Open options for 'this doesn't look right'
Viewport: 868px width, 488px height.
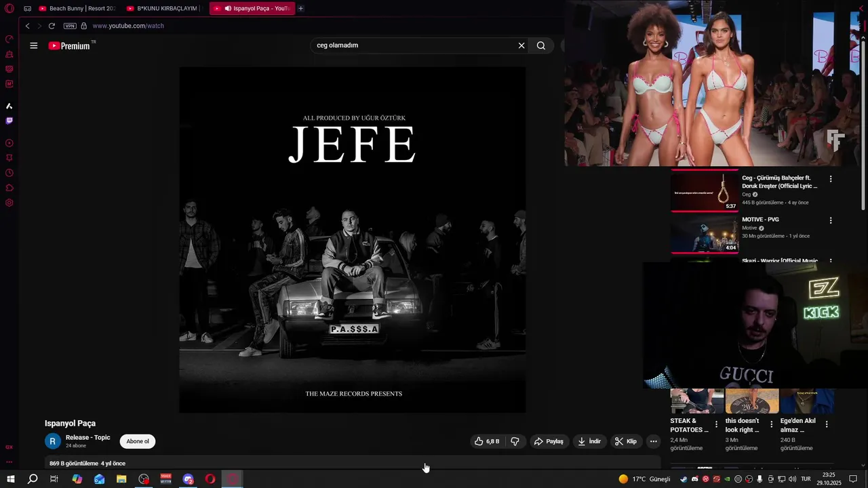771,424
